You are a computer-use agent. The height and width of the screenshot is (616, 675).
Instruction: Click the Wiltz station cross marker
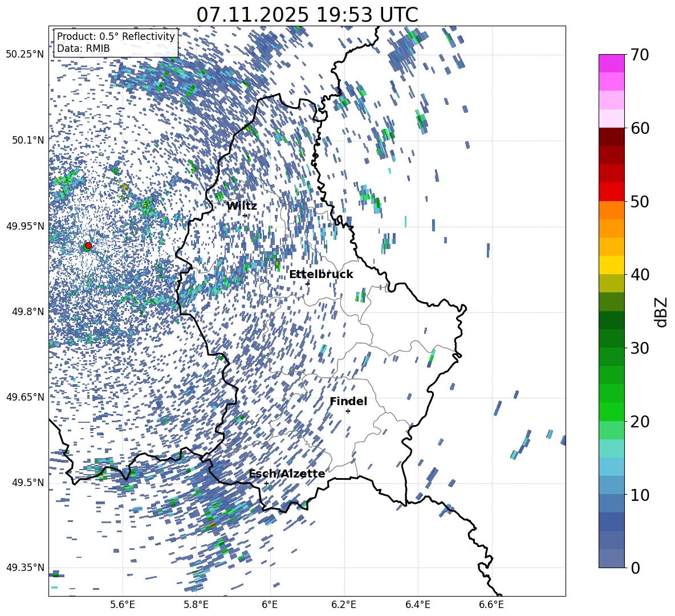[x=245, y=215]
